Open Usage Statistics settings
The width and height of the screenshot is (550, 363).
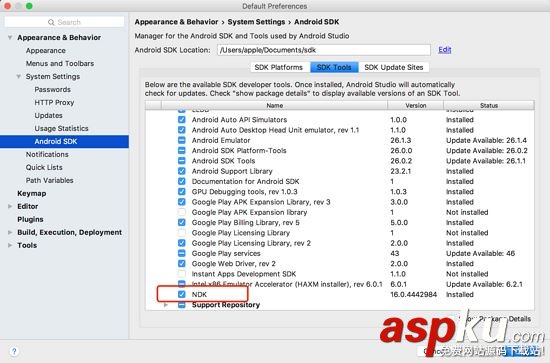click(61, 128)
